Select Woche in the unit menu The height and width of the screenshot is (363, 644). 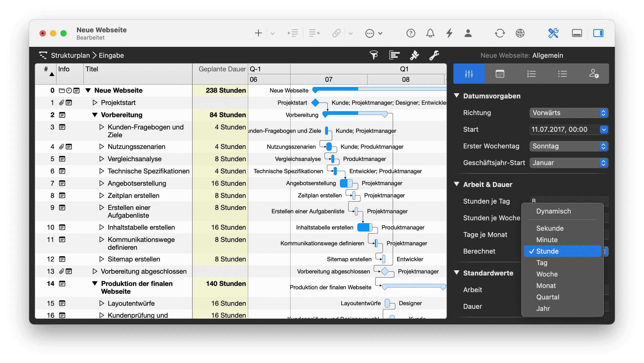click(x=547, y=274)
